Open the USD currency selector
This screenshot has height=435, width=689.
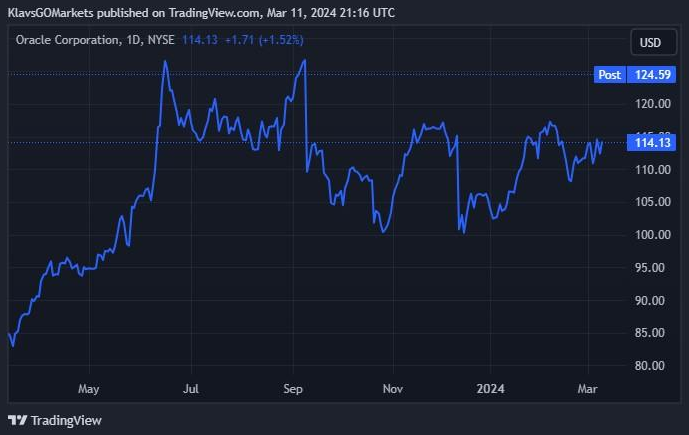pyautogui.click(x=650, y=43)
